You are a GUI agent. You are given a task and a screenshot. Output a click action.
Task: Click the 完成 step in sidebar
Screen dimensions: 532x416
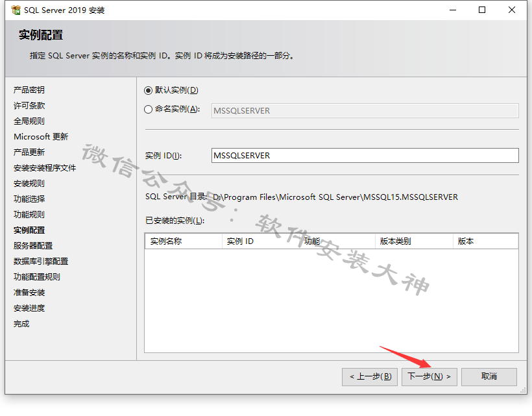tap(21, 324)
